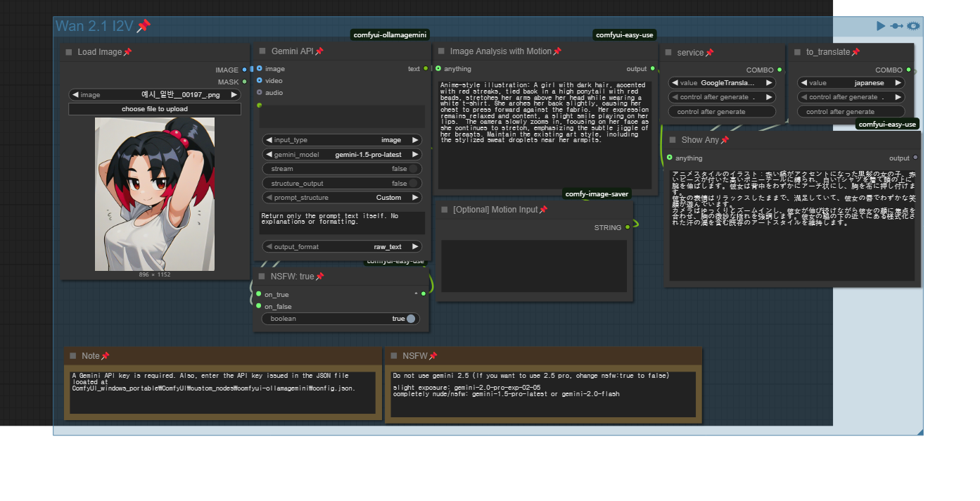This screenshot has height=501, width=980.
Task: Click the pin icon next to Wan 2.1 I2V
Action: [144, 26]
